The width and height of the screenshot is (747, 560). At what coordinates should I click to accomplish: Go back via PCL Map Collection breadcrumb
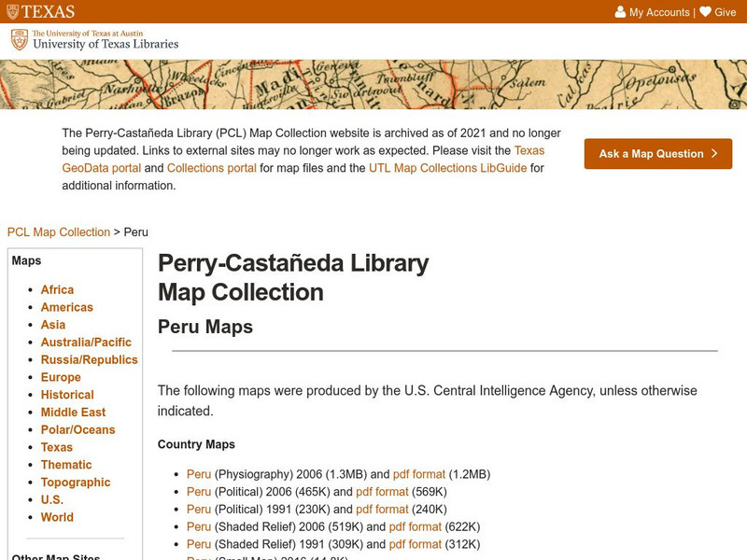click(x=58, y=231)
